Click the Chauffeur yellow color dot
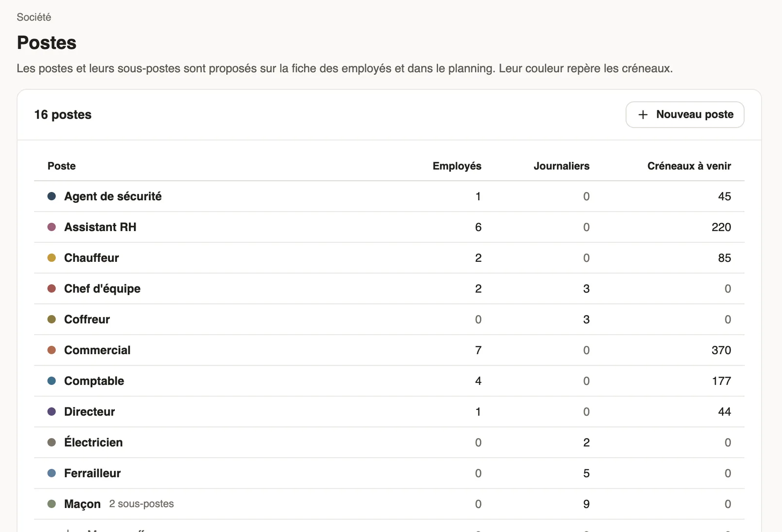Screen dimensions: 782x532 click(x=51, y=258)
